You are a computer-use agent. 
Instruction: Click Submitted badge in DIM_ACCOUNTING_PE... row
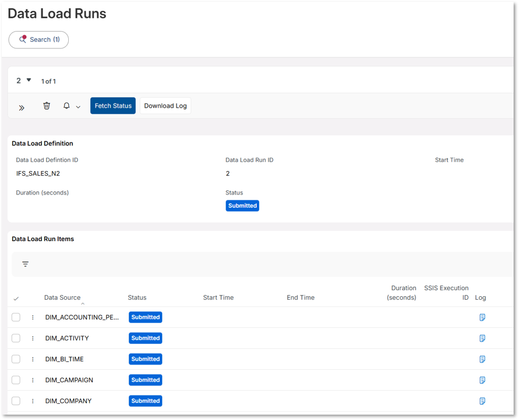[x=145, y=317]
